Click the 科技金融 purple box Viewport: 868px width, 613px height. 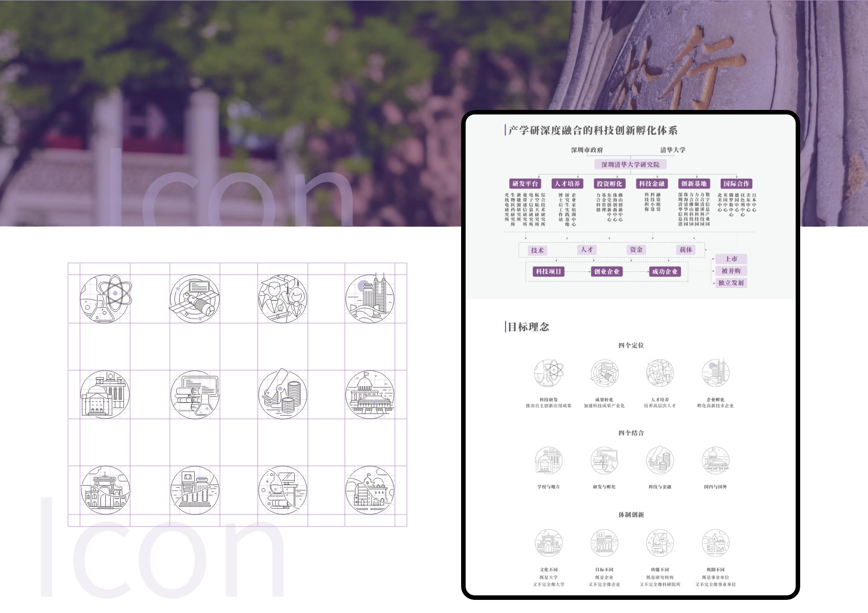coord(651,184)
